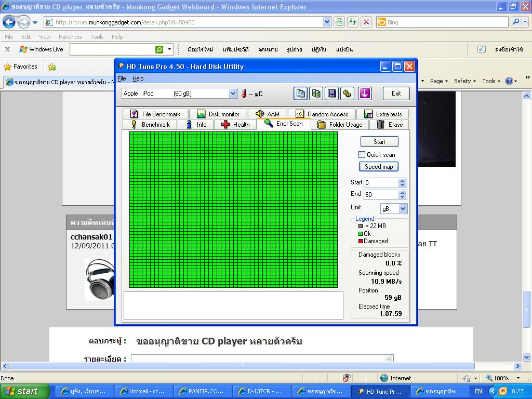The width and height of the screenshot is (532, 399).
Task: Click the Speed map button
Action: click(379, 167)
